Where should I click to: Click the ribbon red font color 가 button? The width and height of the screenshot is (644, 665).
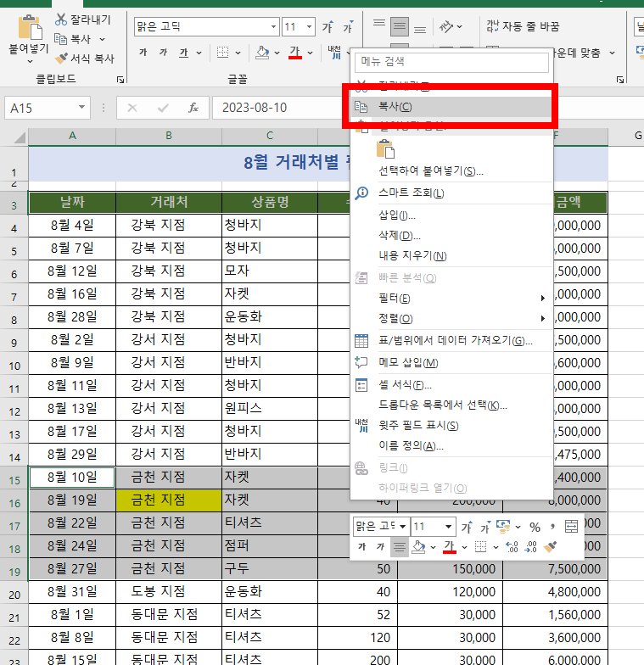295,53
